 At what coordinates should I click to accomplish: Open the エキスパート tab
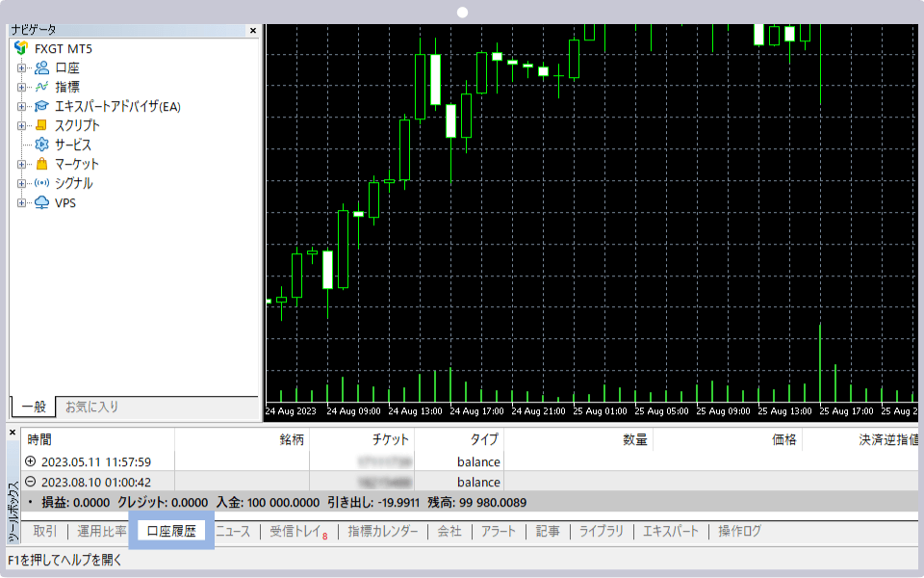pos(671,531)
